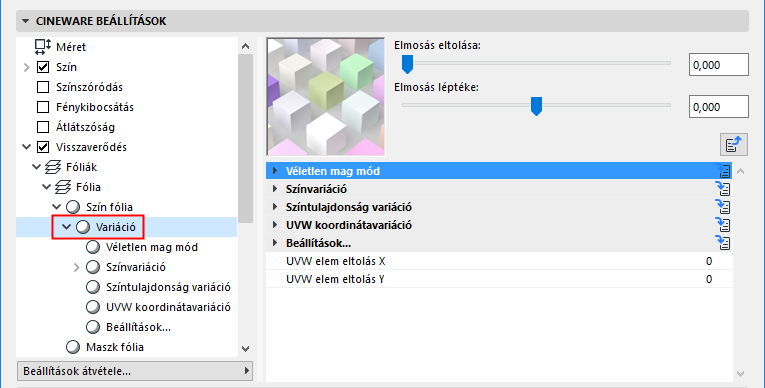Enable the Átlátszóság checkbox
The height and width of the screenshot is (388, 765).
click(x=43, y=127)
